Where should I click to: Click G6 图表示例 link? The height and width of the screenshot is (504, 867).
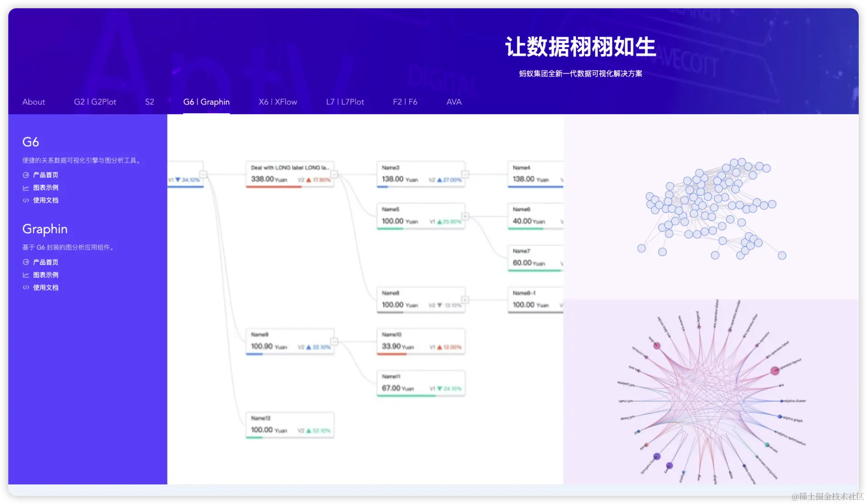[x=45, y=187]
